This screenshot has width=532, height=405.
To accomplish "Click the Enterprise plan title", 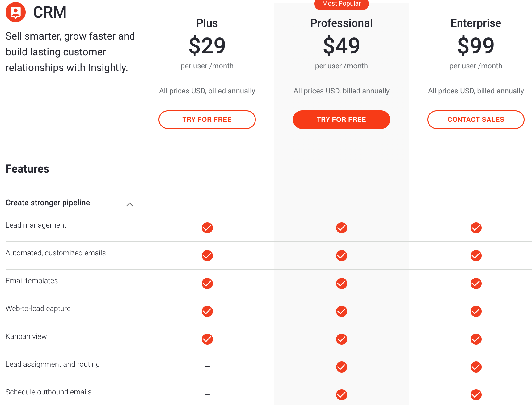I will coord(476,23).
